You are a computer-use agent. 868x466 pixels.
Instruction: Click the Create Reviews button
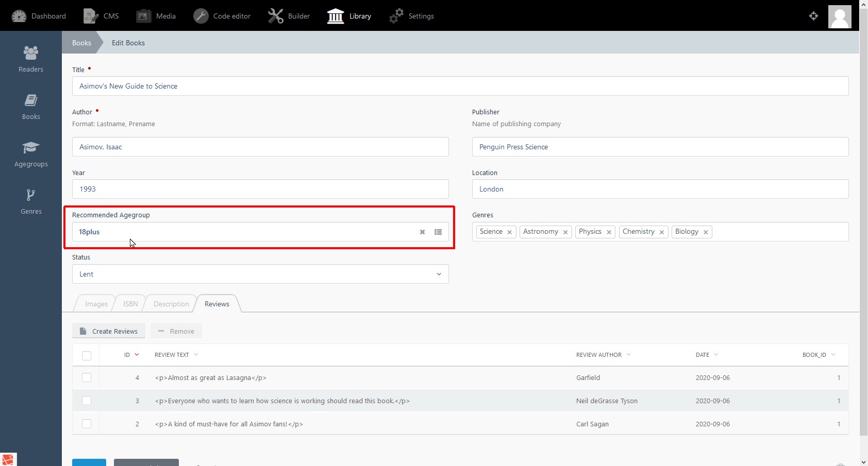click(x=109, y=331)
